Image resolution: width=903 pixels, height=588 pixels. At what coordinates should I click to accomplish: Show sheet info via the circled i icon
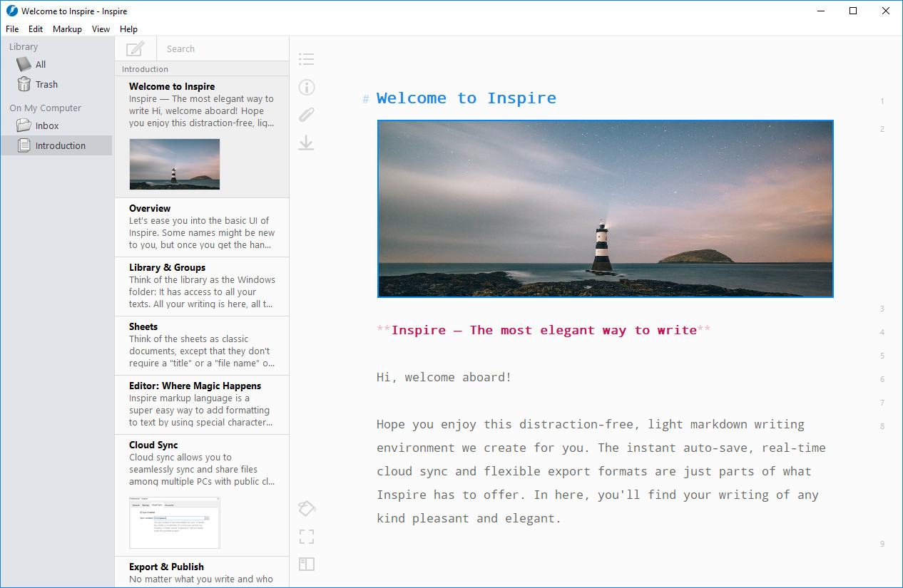click(307, 87)
